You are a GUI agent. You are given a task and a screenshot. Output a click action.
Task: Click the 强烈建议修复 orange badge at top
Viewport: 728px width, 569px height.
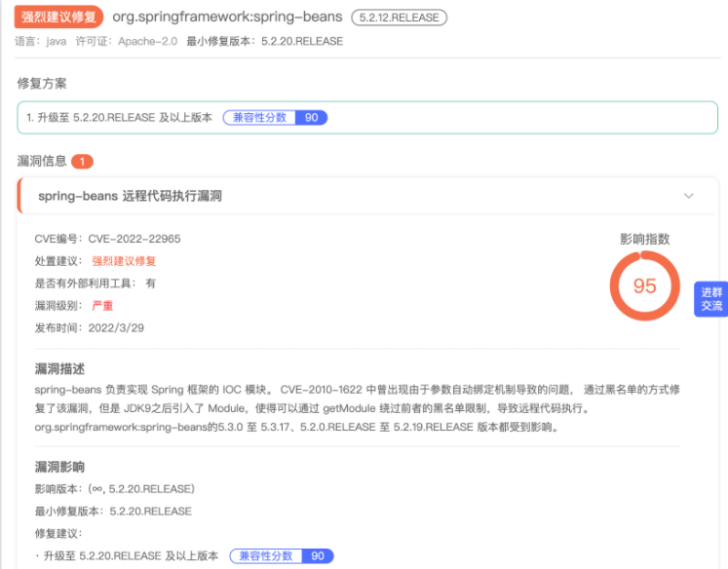(x=58, y=18)
